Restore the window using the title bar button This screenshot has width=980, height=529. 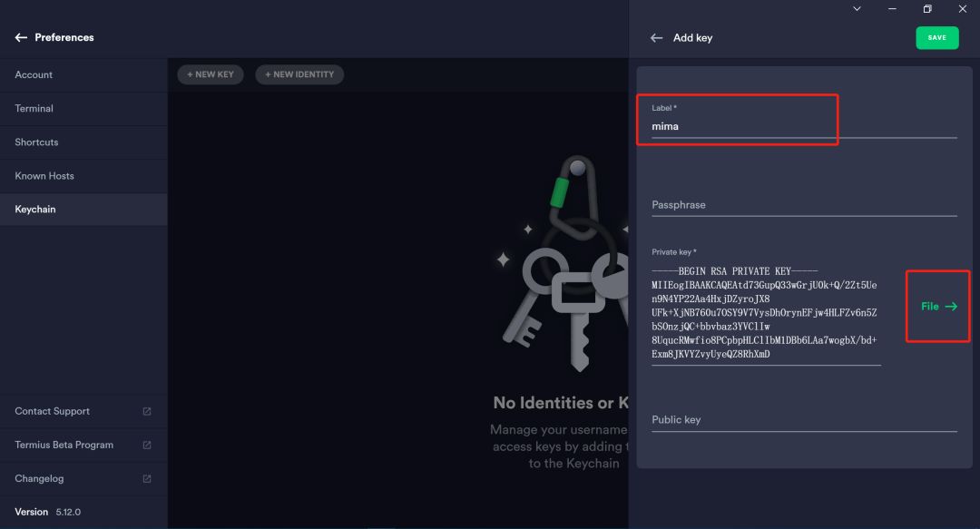(x=927, y=9)
